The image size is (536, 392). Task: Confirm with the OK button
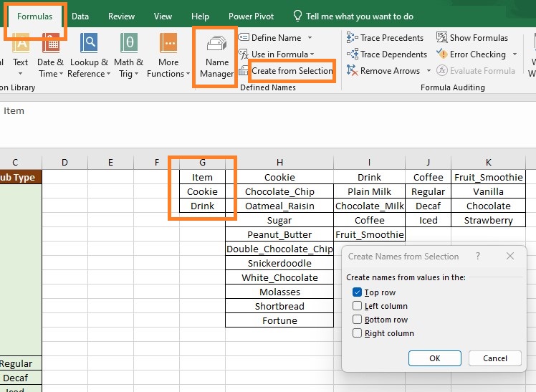tap(434, 358)
